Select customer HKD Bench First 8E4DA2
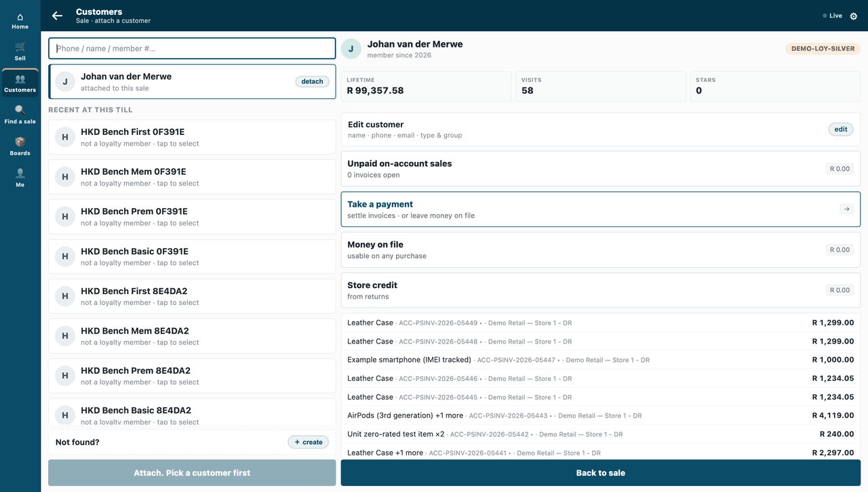 tap(192, 296)
